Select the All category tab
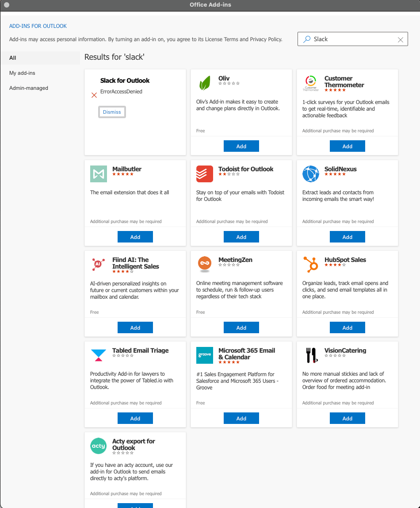The height and width of the screenshot is (508, 420). (x=40, y=58)
